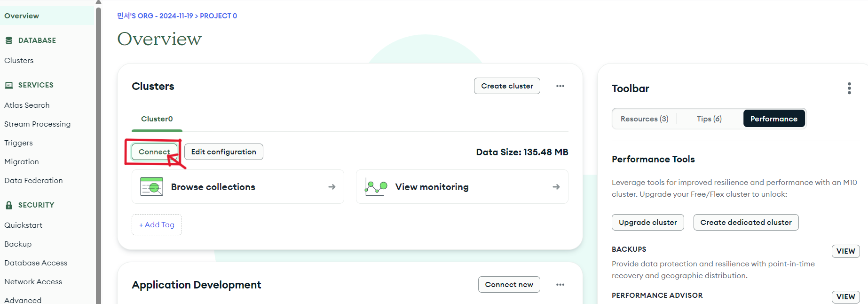Open Database Access in the sidebar

tap(36, 263)
